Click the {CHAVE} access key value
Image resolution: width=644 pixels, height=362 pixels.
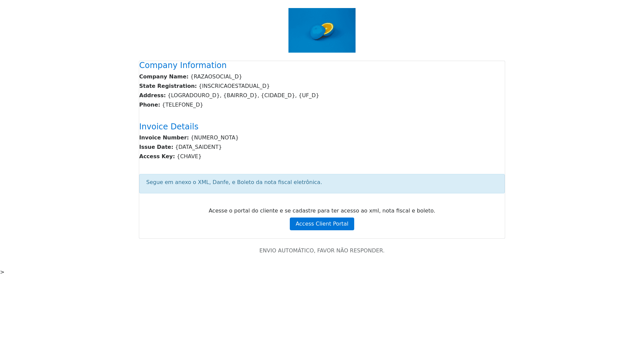(x=189, y=157)
